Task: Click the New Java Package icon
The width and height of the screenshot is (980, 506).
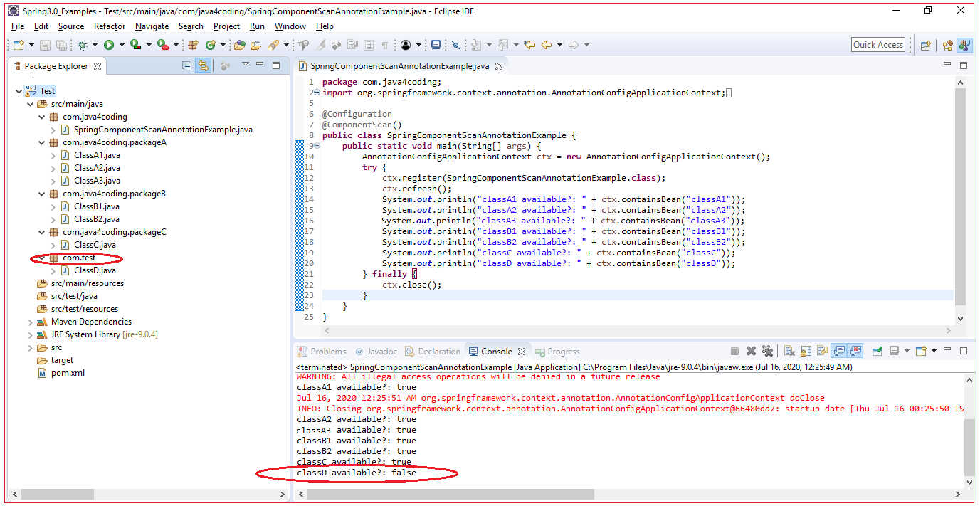Action: point(192,45)
